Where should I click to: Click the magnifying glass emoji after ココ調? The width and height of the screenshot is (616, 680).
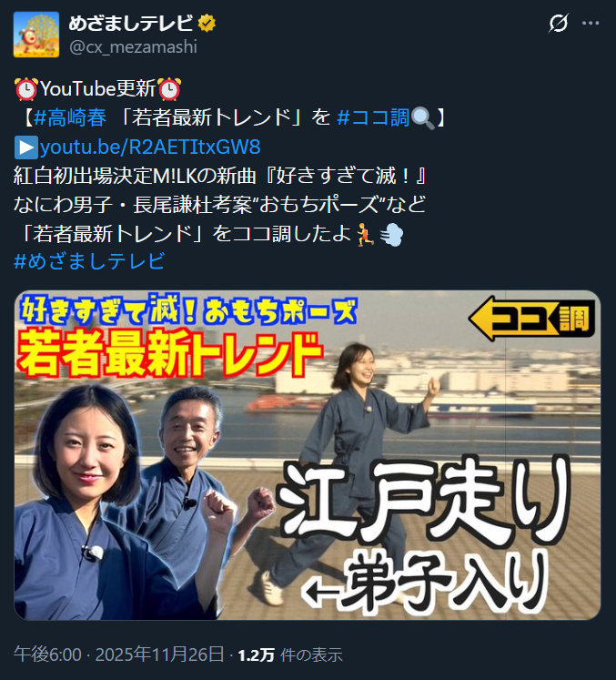tap(422, 118)
